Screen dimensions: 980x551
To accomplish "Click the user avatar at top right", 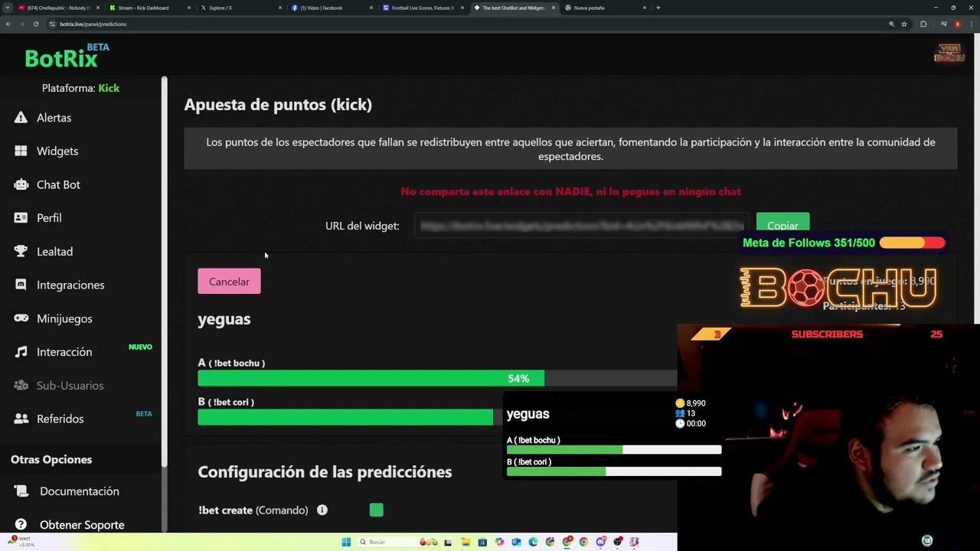I will click(949, 53).
